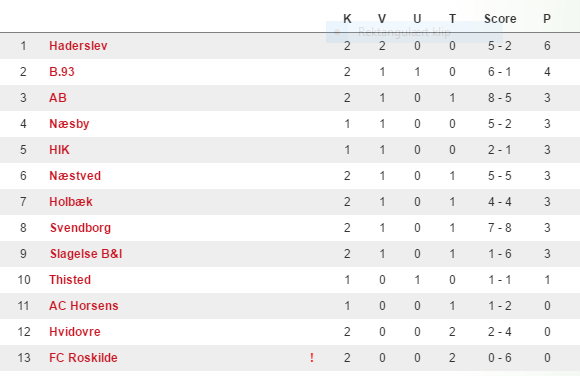The width and height of the screenshot is (580, 376).
Task: Open the B.93 team link
Action: 62,72
